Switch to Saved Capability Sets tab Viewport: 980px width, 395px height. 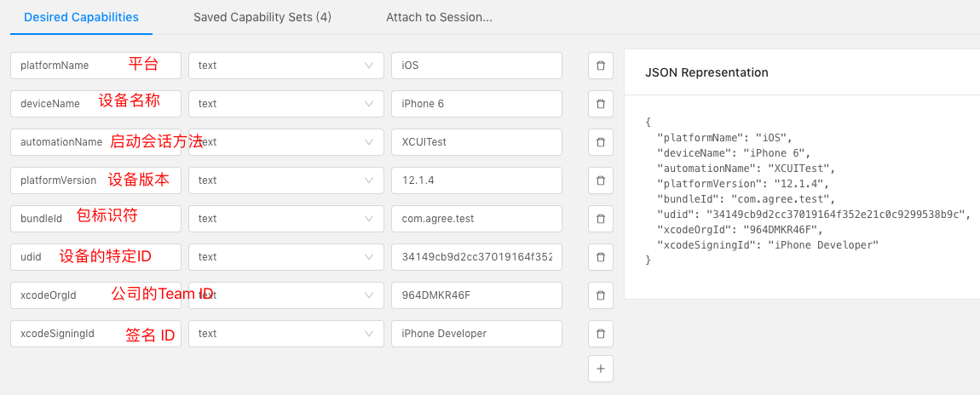(x=262, y=18)
